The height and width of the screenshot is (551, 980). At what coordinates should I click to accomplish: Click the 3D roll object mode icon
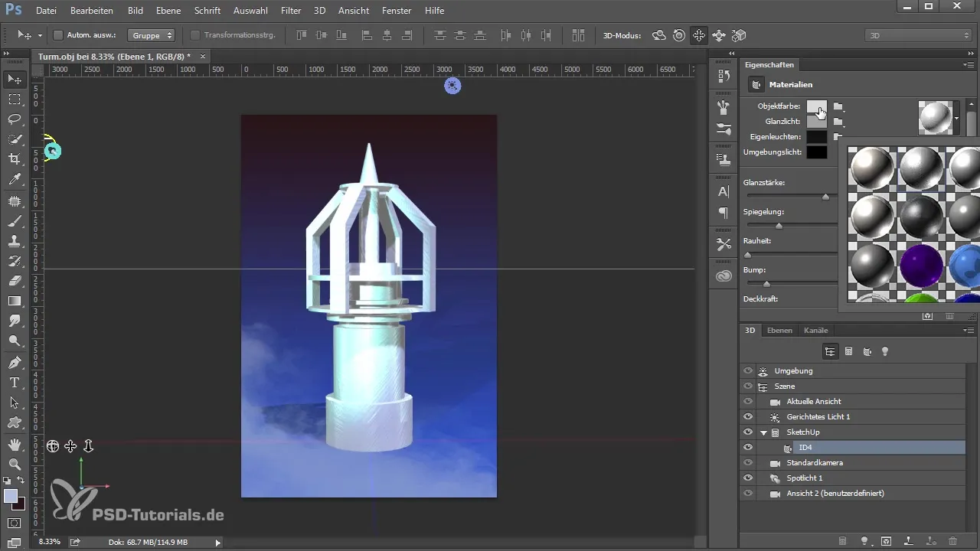(x=678, y=35)
